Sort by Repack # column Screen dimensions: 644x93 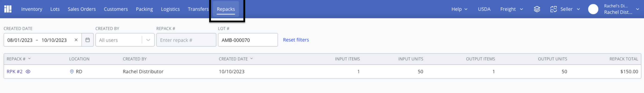point(18,59)
